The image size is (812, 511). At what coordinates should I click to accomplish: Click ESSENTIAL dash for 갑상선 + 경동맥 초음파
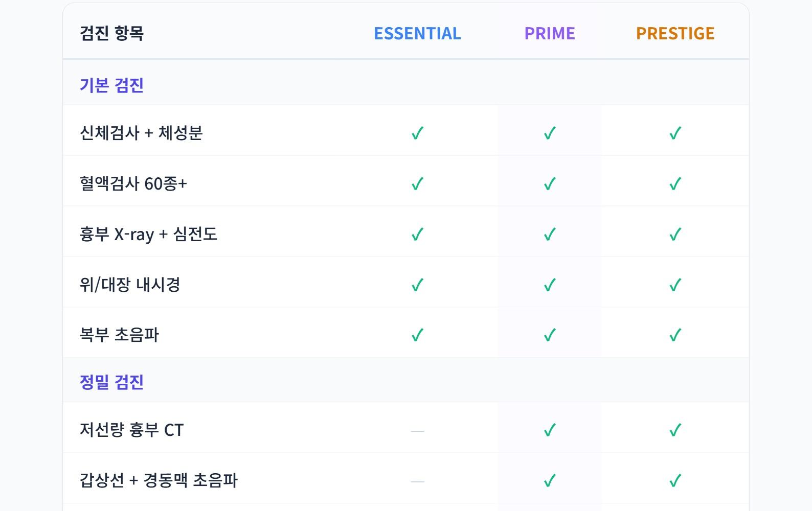pos(417,481)
